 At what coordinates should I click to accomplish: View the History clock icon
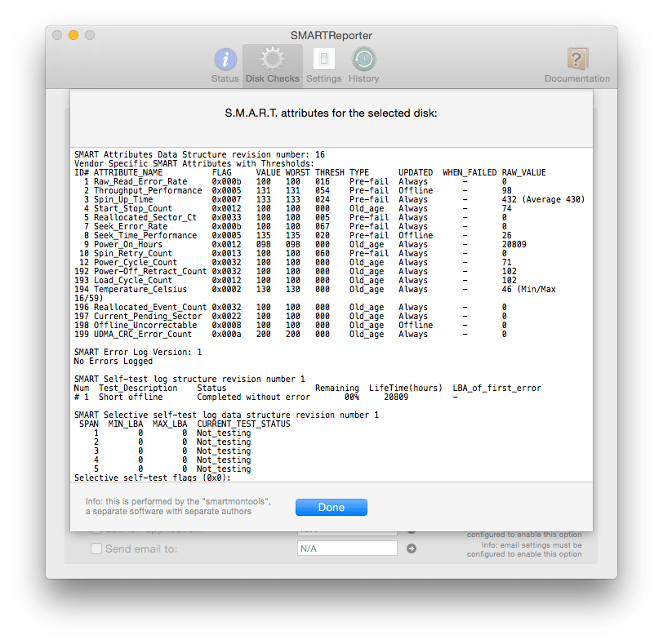click(x=363, y=59)
